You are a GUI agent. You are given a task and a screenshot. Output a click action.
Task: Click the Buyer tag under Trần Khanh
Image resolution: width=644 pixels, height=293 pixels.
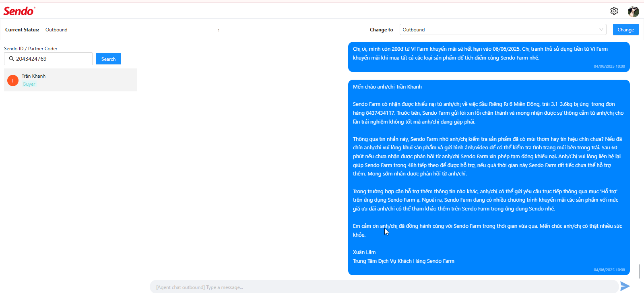tap(29, 84)
